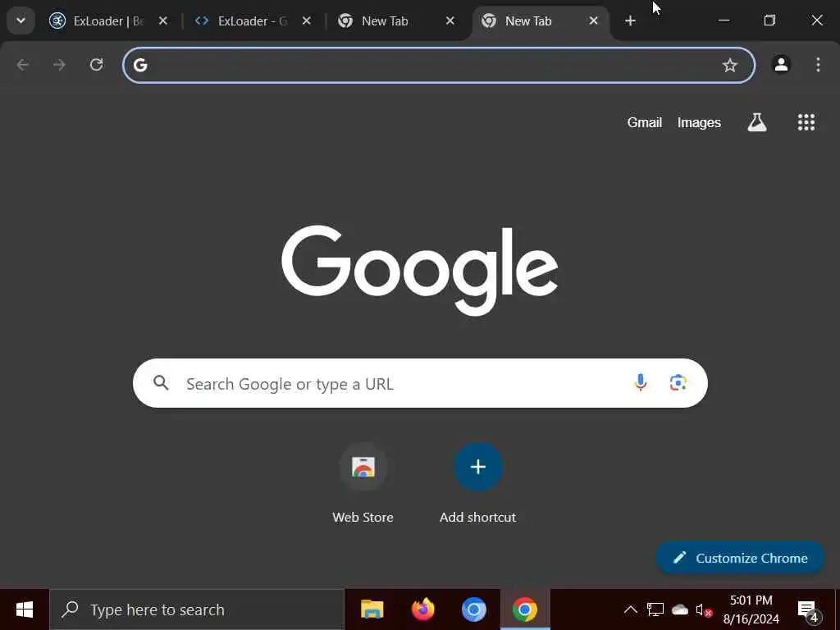Restore down the Chrome window
This screenshot has height=630, width=840.
tap(769, 21)
